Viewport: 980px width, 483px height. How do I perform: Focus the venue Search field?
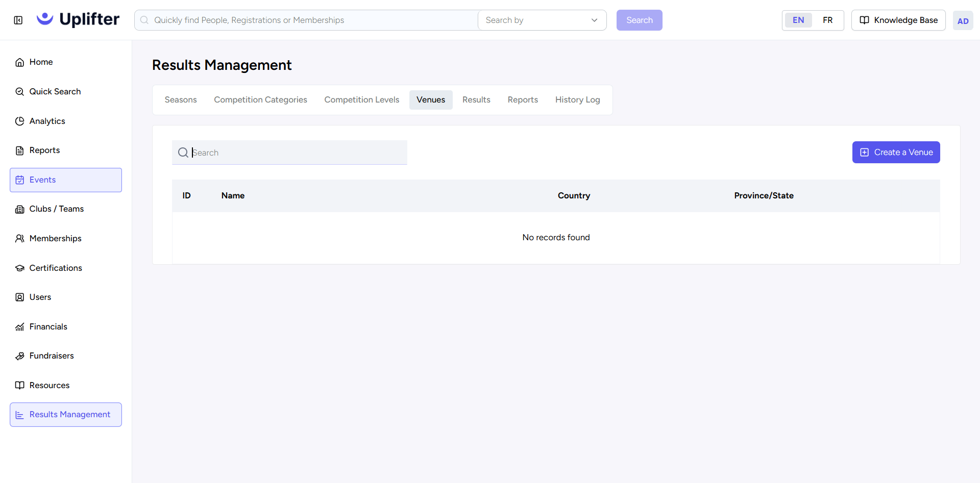289,152
